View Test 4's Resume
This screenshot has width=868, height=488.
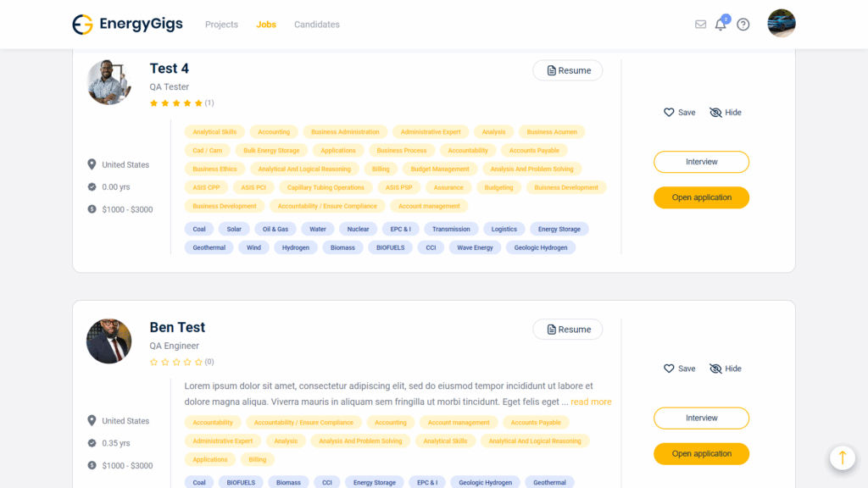click(x=568, y=70)
